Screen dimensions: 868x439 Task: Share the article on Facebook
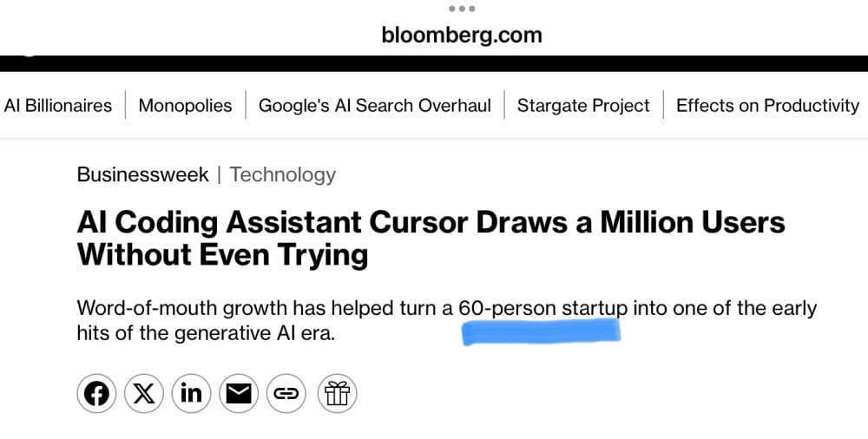tap(97, 394)
